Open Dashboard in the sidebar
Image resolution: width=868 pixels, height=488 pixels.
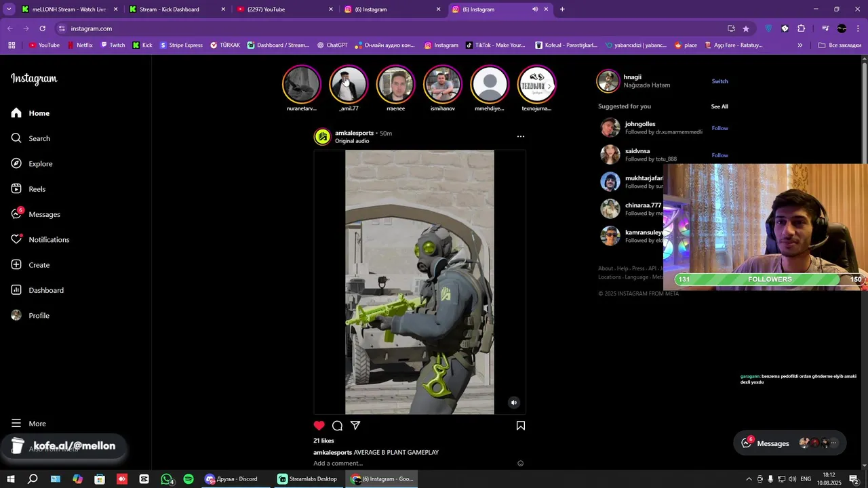[37, 290]
